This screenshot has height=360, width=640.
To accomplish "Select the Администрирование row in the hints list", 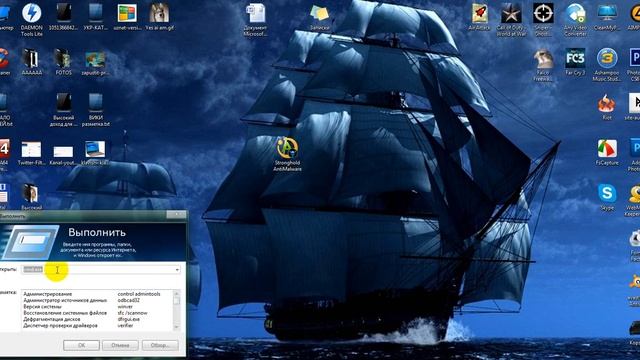I will coord(97,294).
